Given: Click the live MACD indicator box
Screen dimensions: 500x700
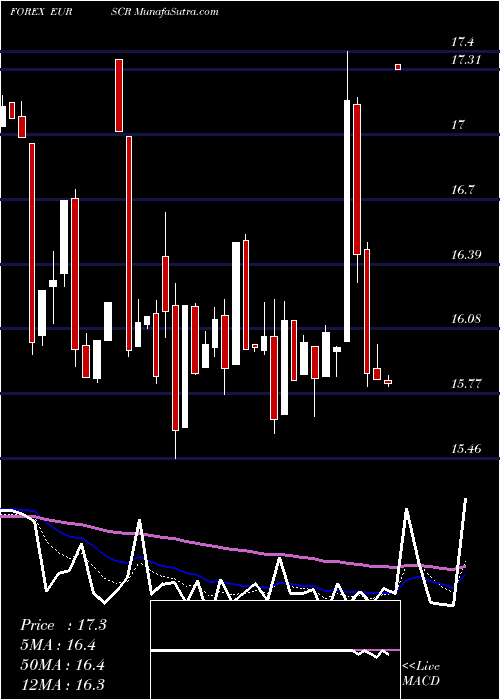Looking at the screenshot, I should (275, 650).
